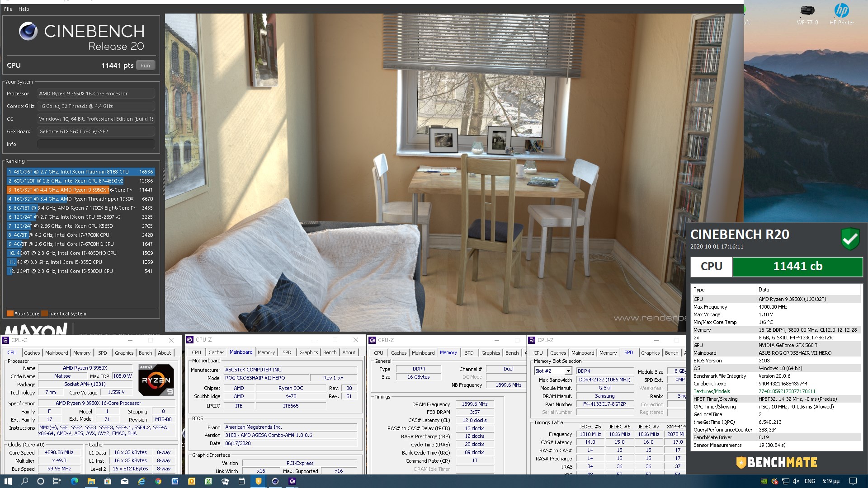Open File Explorer from the taskbar
868x488 pixels.
[91, 481]
